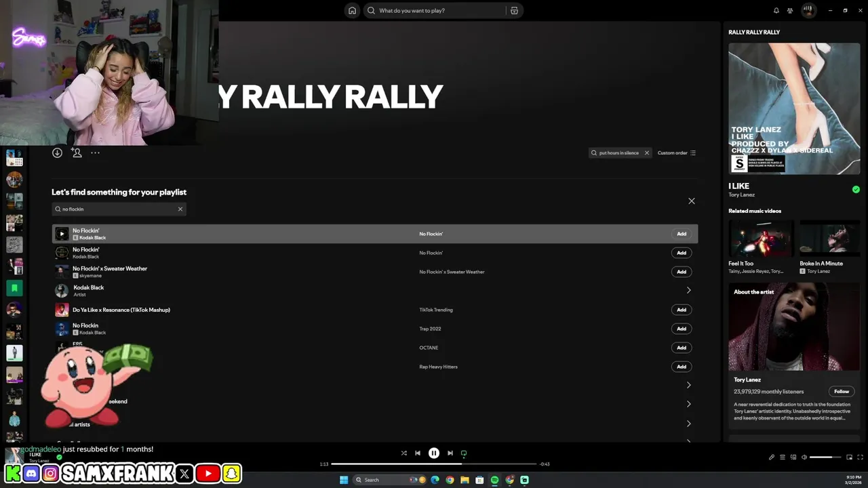Open the 'Trap 2022' album link
The height and width of the screenshot is (488, 868).
tap(430, 329)
